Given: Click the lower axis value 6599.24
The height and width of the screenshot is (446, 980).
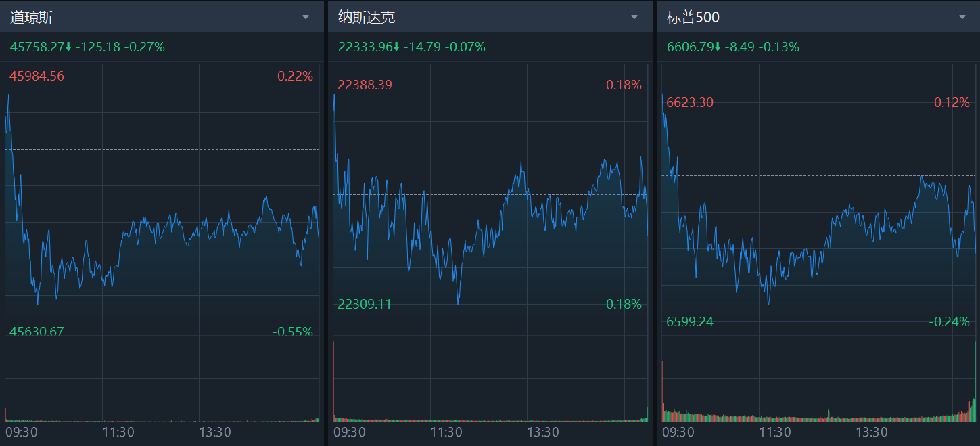Looking at the screenshot, I should tap(690, 321).
